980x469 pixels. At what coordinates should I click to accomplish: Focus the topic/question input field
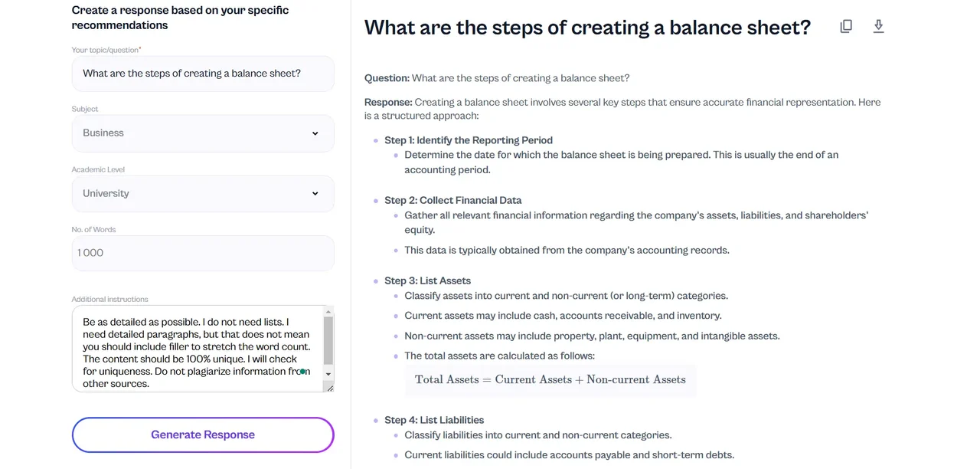coord(203,74)
